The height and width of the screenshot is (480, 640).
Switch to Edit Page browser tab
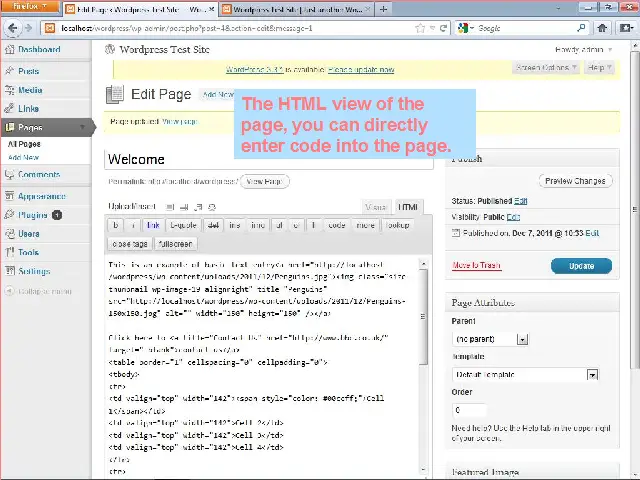tap(140, 9)
